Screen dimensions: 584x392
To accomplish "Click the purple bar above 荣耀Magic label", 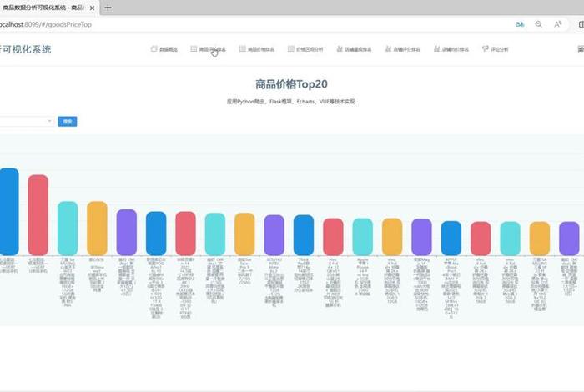I will (421, 237).
